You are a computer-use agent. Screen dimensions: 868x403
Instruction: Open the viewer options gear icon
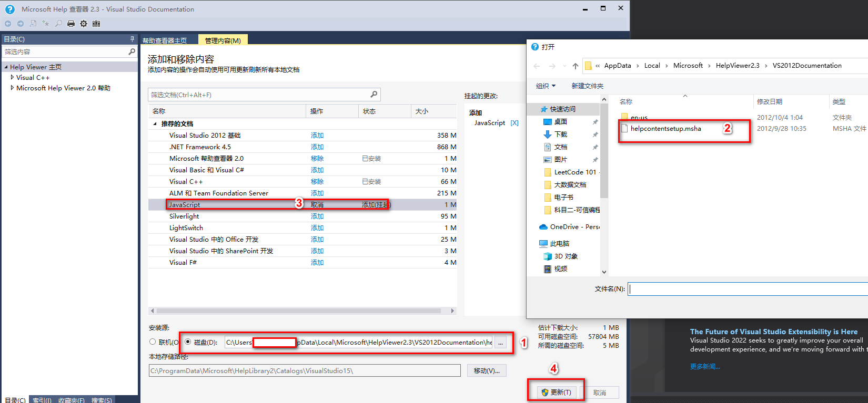click(x=84, y=24)
